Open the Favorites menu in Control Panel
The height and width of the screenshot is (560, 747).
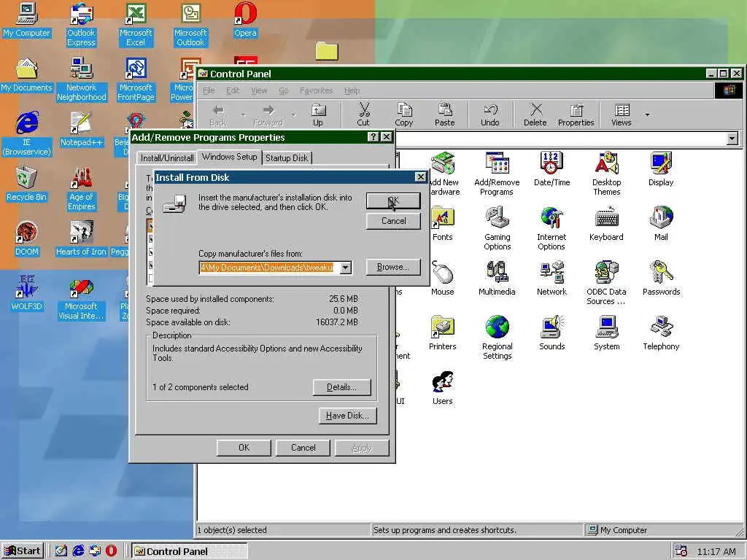tap(317, 90)
